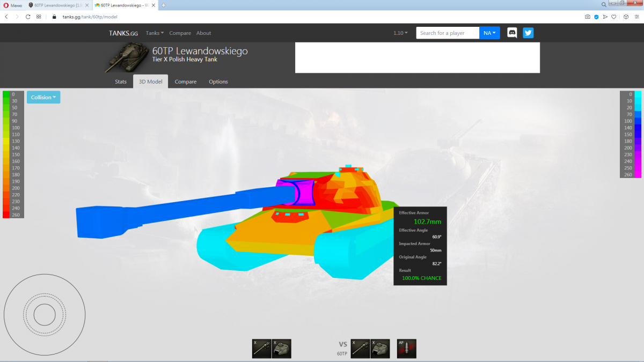
Task: Click the enemy turret module icon after VS
Action: 380,349
